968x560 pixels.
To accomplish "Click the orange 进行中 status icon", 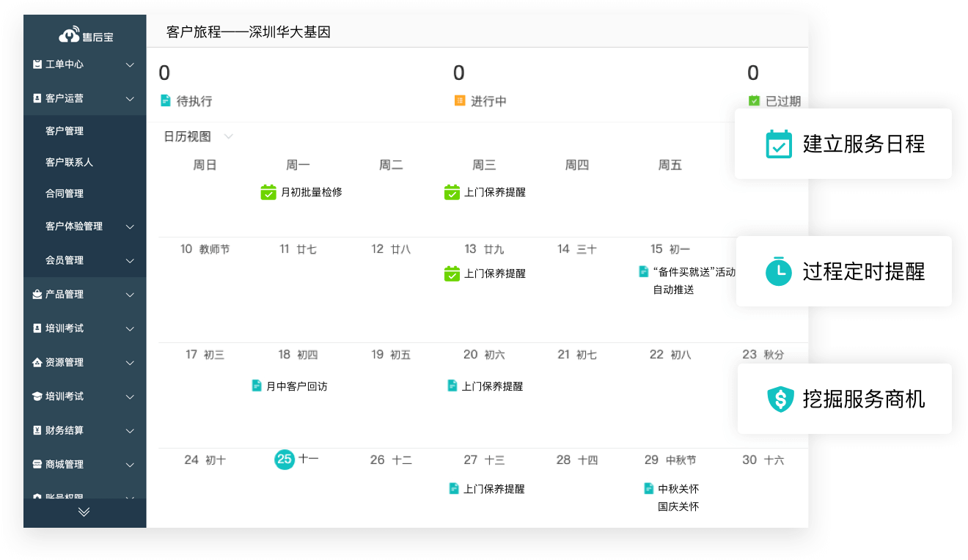I will (460, 100).
